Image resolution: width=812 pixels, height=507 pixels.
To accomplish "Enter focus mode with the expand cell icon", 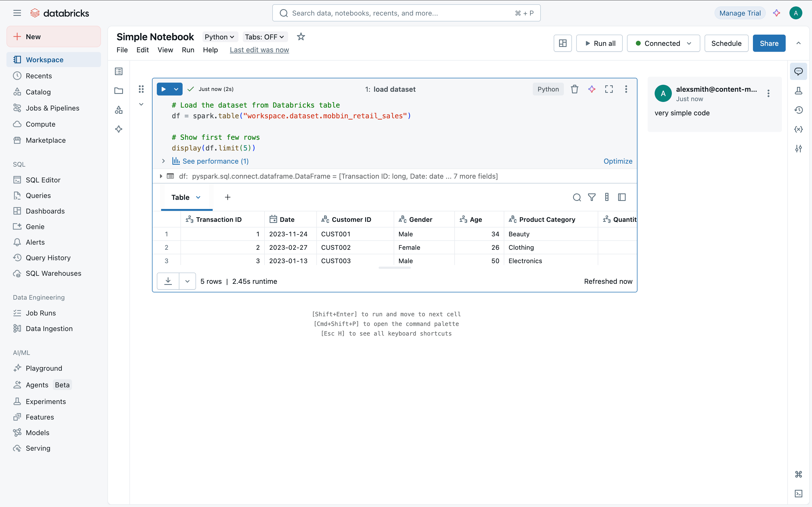I will tap(609, 89).
